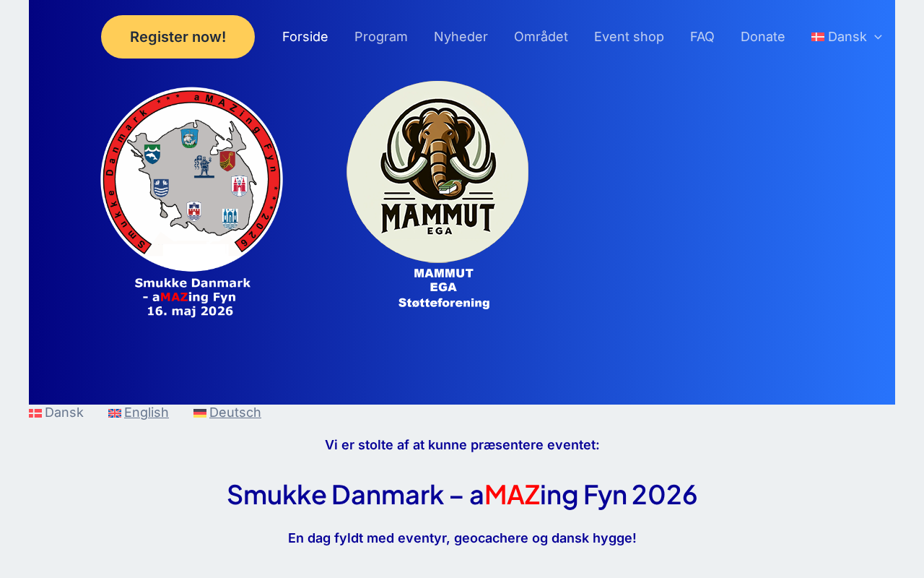The image size is (924, 578).
Task: Open the FAQ menu item
Action: pyautogui.click(x=702, y=37)
